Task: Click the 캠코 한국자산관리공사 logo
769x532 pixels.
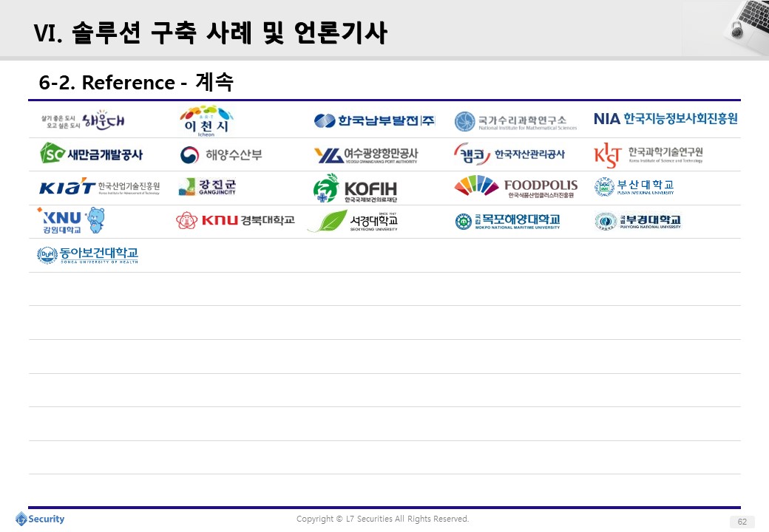Action: coord(509,154)
